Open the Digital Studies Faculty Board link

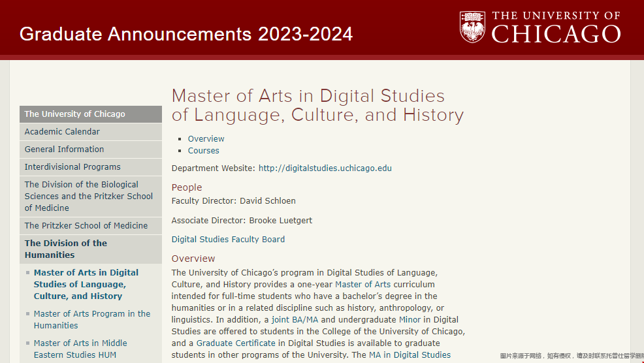click(x=228, y=240)
